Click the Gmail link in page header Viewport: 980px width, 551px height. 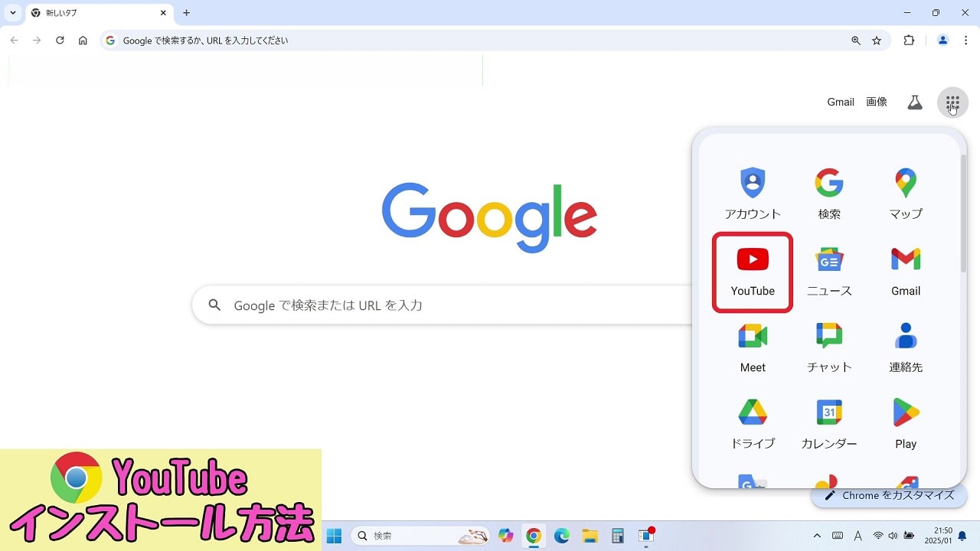[841, 103]
